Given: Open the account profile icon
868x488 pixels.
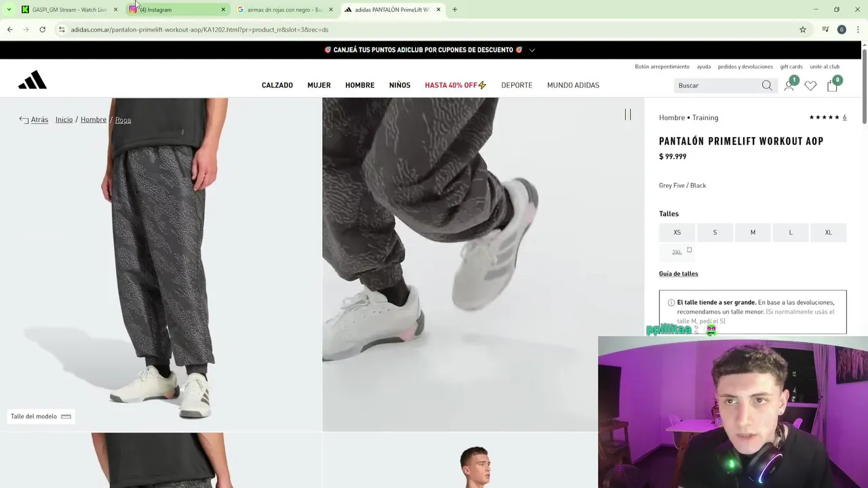Looking at the screenshot, I should 789,85.
